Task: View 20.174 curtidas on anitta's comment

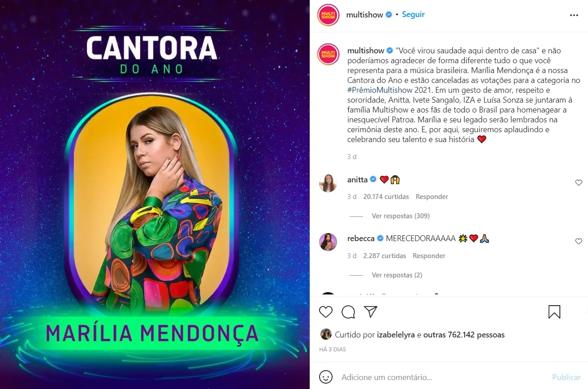Action: click(x=386, y=197)
